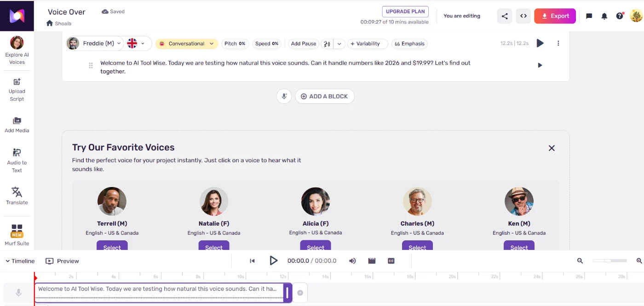This screenshot has width=644, height=306.
Task: Adjust the Speed 0% control
Action: [x=267, y=44]
